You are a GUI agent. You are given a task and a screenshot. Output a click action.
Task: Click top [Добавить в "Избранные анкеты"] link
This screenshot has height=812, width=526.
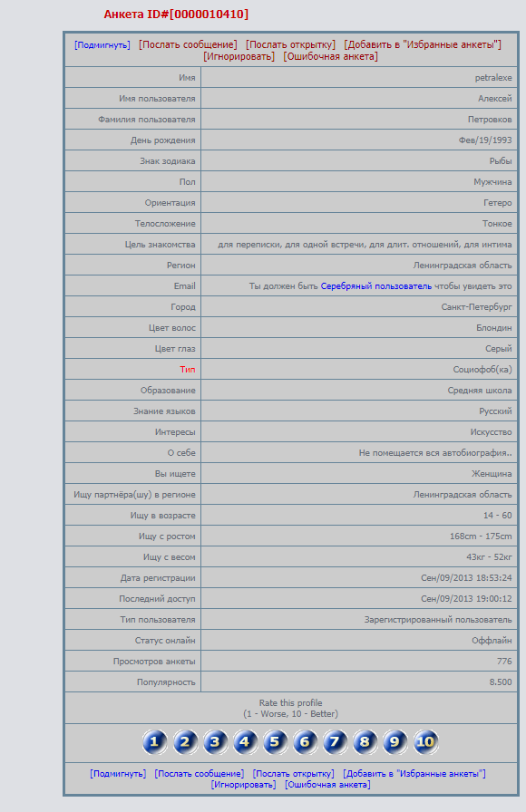coord(423,45)
